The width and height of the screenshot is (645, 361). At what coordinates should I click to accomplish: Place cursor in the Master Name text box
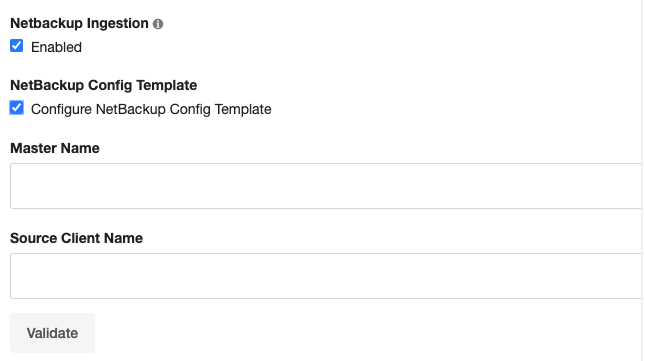click(x=326, y=186)
